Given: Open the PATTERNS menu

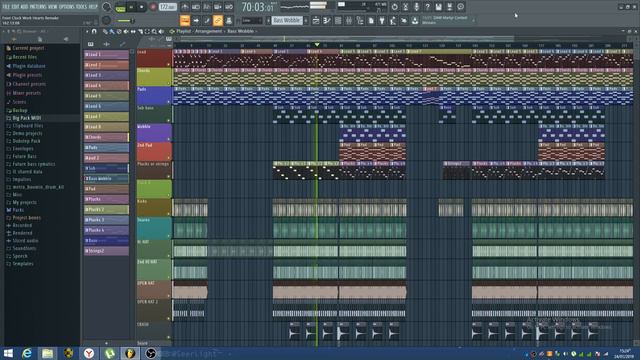Looking at the screenshot, I should coord(38,7).
